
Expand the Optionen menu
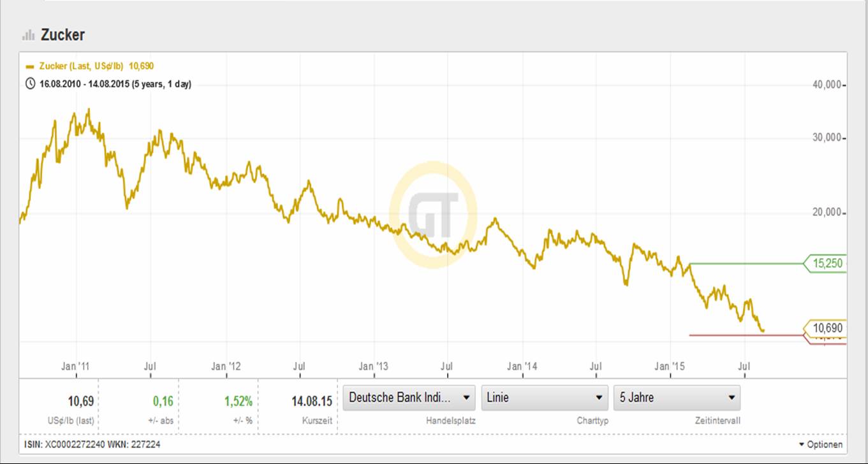point(820,444)
